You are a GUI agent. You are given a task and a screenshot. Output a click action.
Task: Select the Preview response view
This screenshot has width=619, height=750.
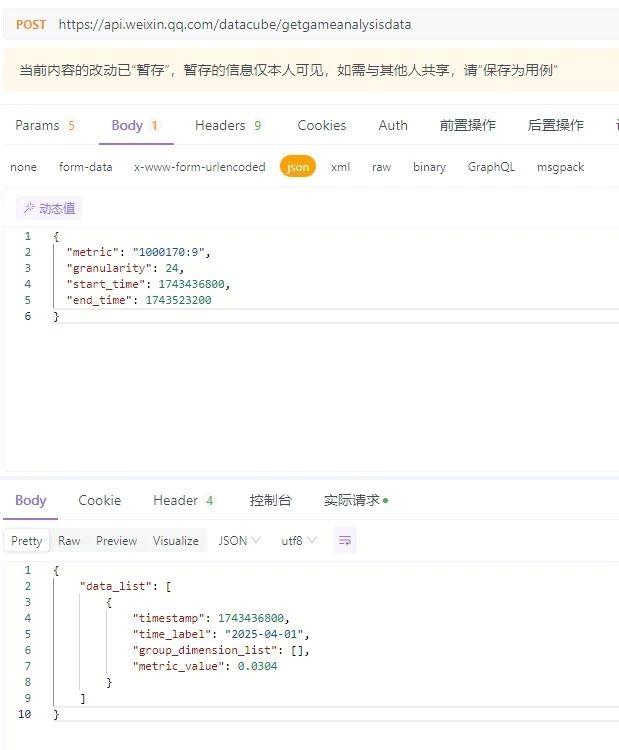point(117,540)
